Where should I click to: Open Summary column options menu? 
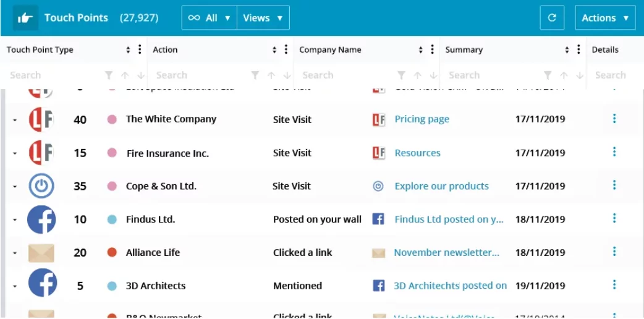point(578,49)
